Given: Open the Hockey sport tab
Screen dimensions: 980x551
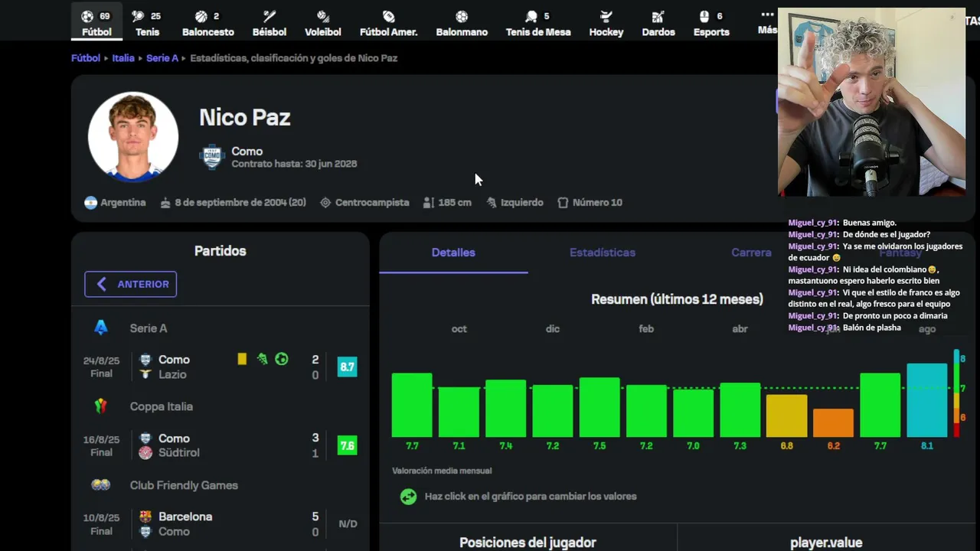Looking at the screenshot, I should click(606, 23).
